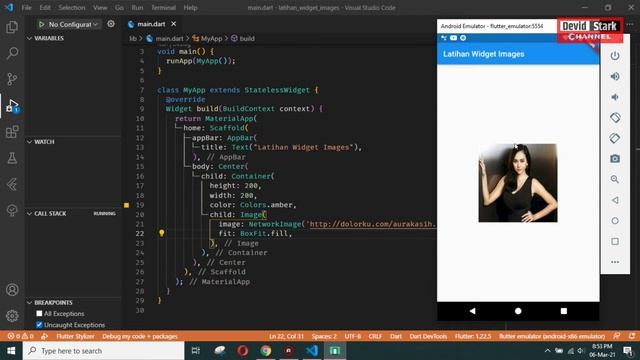Raise emulator volume up
640x360 pixels.
(x=615, y=76)
